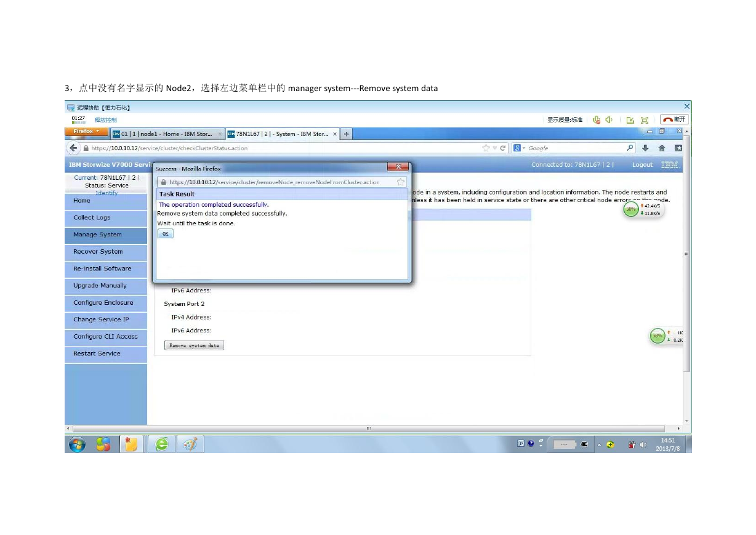Viewport: 756px width, 535px height.
Task: Click the microphone icon in the remote assistance bar
Action: tap(597, 119)
